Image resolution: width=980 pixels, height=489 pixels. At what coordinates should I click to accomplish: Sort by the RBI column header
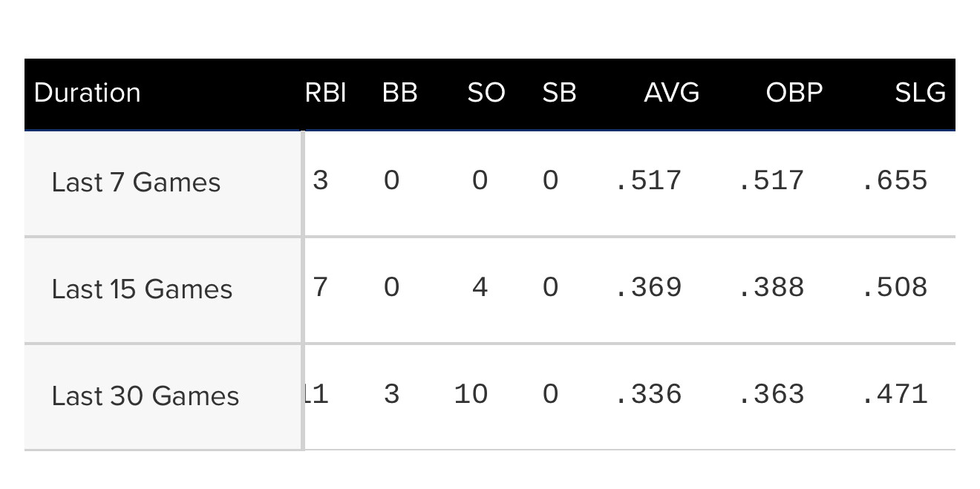pos(326,93)
